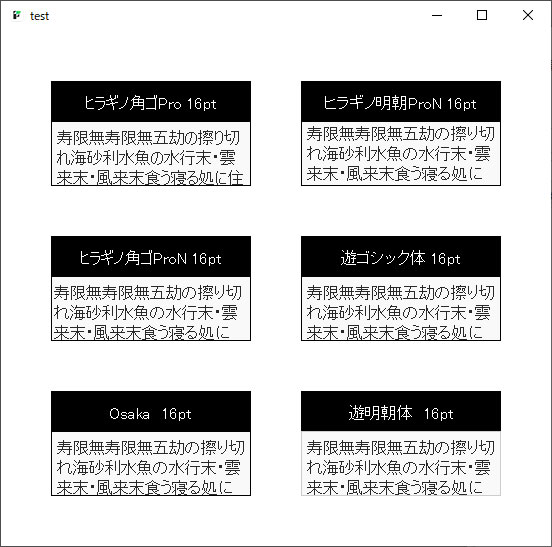Click the 'ヒラギノ角ゴProN 16pt' header
This screenshot has width=552, height=547.
click(151, 257)
